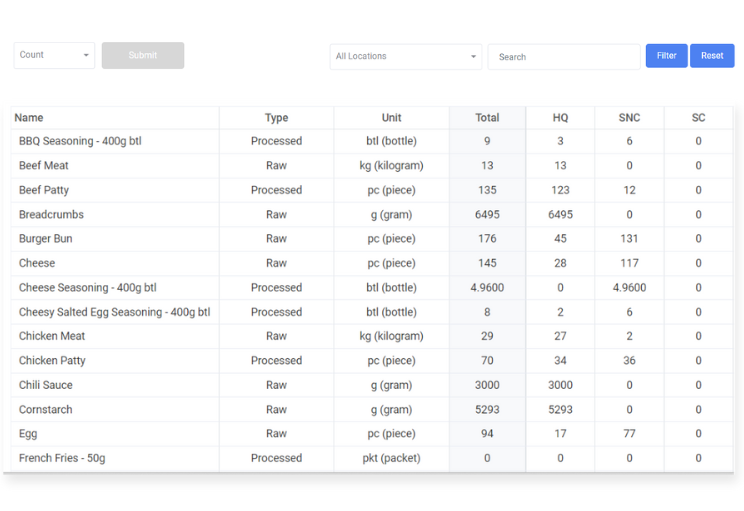Click the Unit column header

click(x=391, y=118)
